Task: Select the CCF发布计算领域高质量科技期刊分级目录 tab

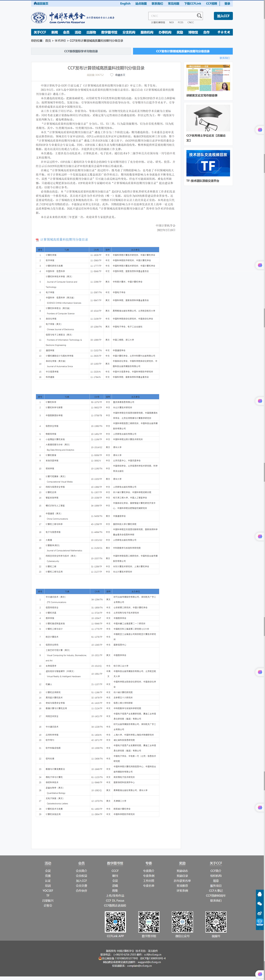Action: click(x=183, y=51)
